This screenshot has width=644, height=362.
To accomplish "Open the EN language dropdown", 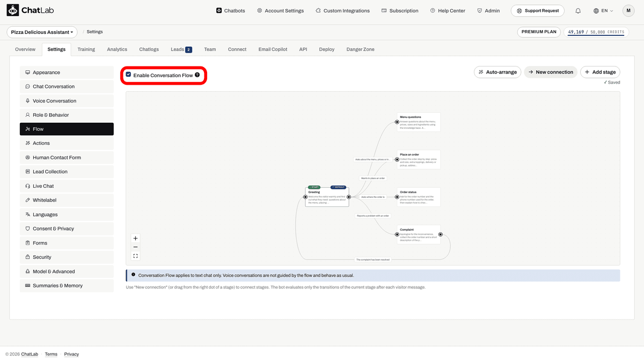I will 604,11.
